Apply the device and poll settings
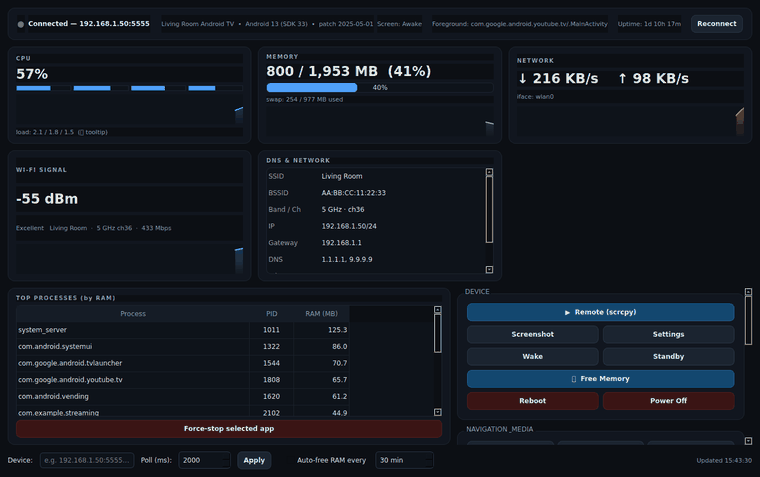Image resolution: width=760 pixels, height=477 pixels. tap(254, 460)
